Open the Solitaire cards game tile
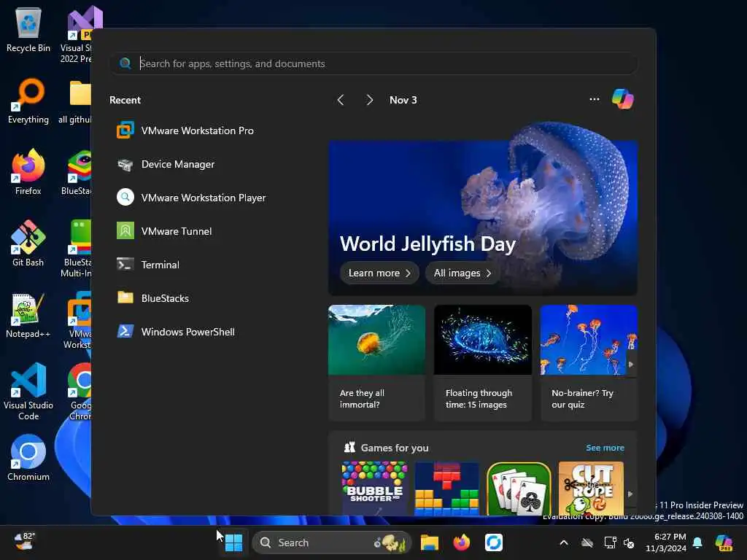 point(519,488)
